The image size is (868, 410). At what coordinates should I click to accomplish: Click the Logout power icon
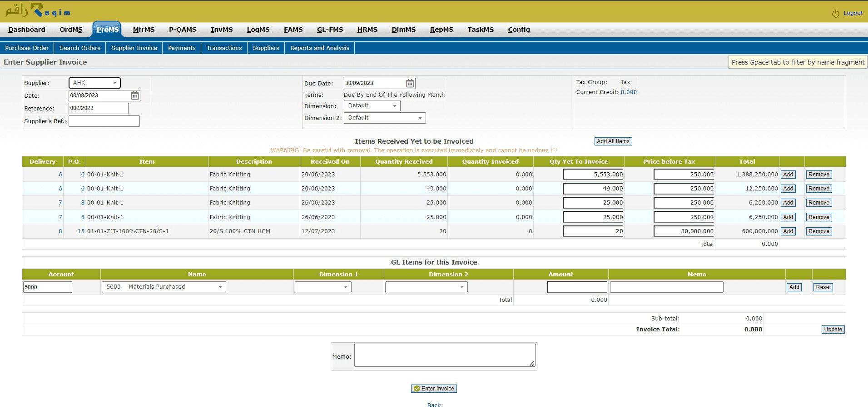pos(835,14)
